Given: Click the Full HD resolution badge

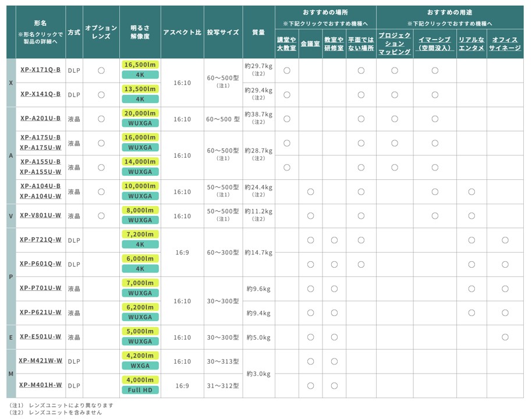Looking at the screenshot, I should click(x=140, y=390).
